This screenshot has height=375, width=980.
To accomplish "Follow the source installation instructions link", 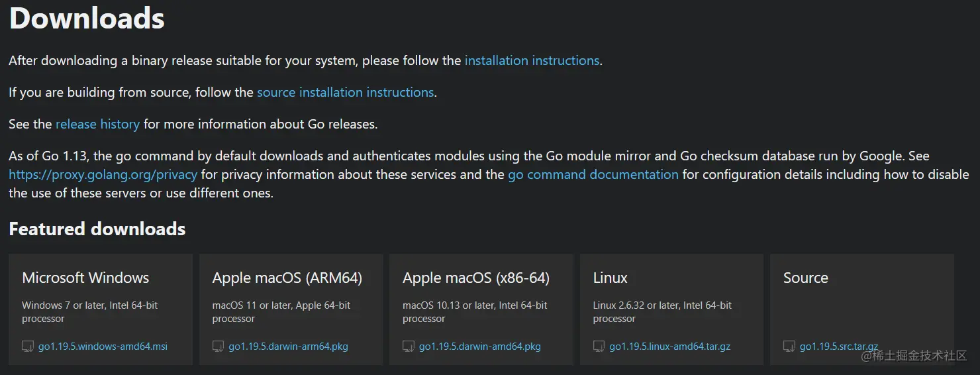I will tap(345, 92).
